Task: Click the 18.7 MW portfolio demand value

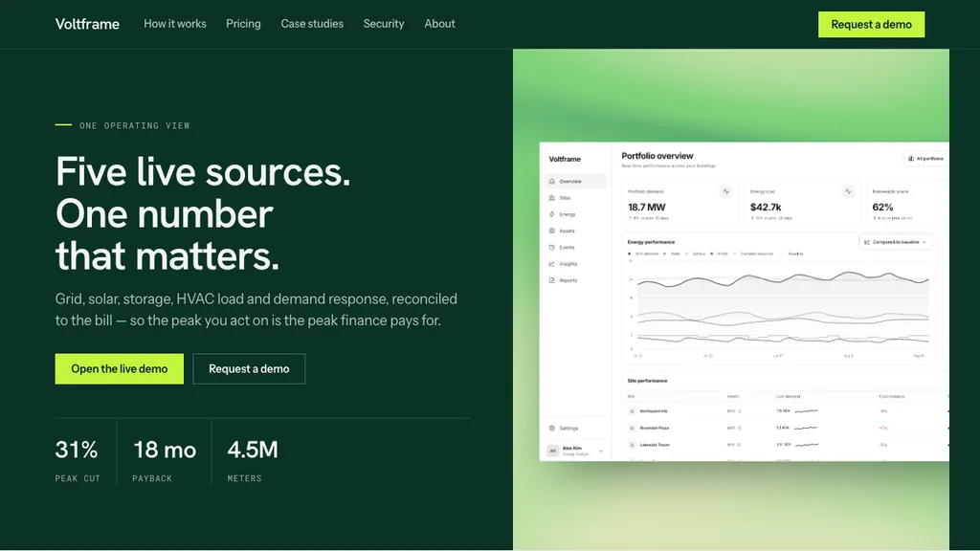Action: click(x=647, y=207)
